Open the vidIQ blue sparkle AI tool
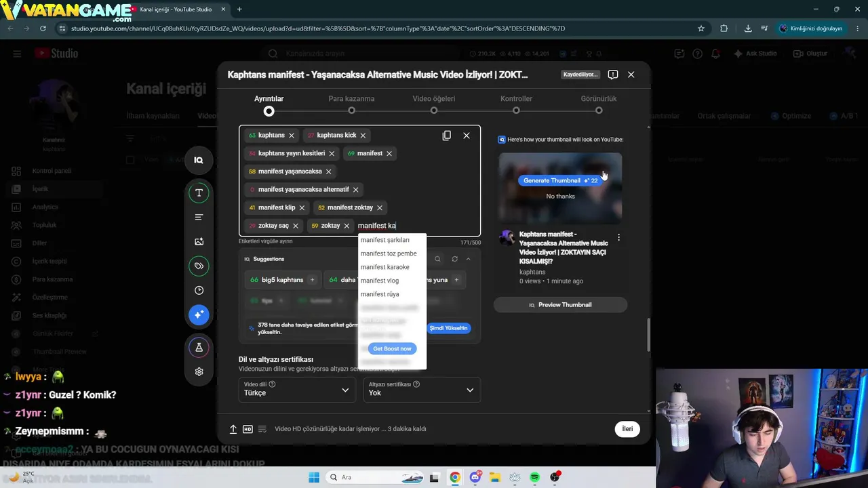This screenshot has height=488, width=868. [x=199, y=314]
